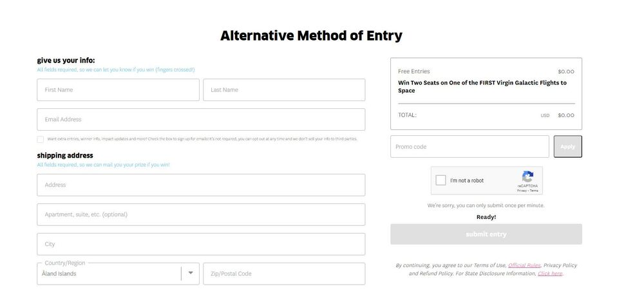Select the Email Address input
The width and height of the screenshot is (644, 300).
pos(201,120)
